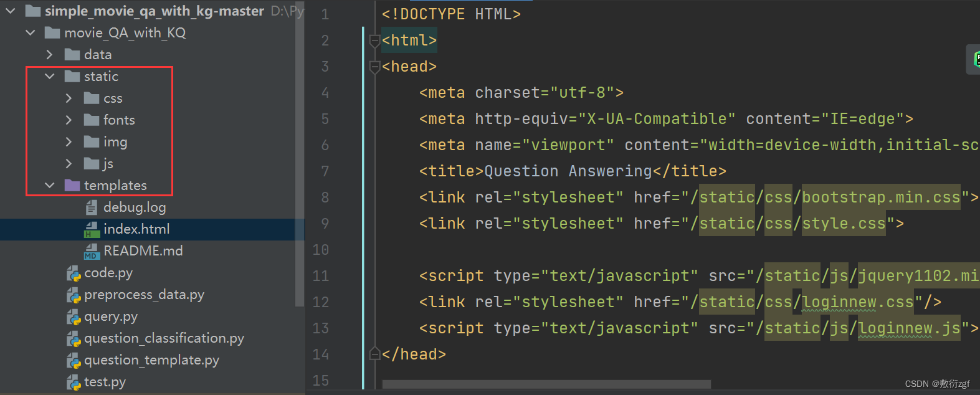Select movie_QA_with_KQ folder name

(x=125, y=32)
